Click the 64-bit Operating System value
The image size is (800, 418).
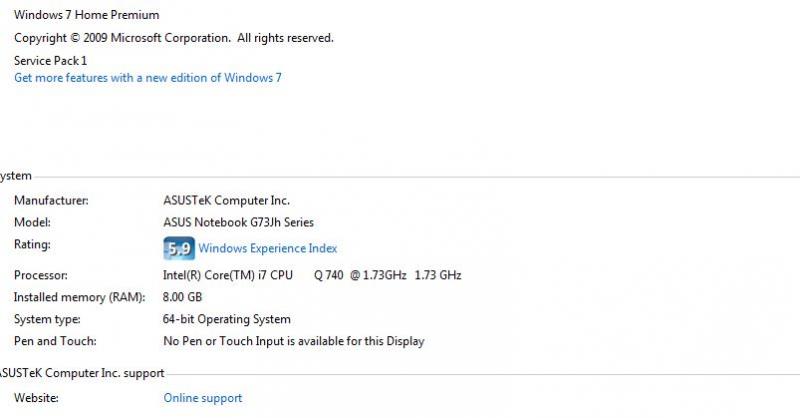pos(227,319)
